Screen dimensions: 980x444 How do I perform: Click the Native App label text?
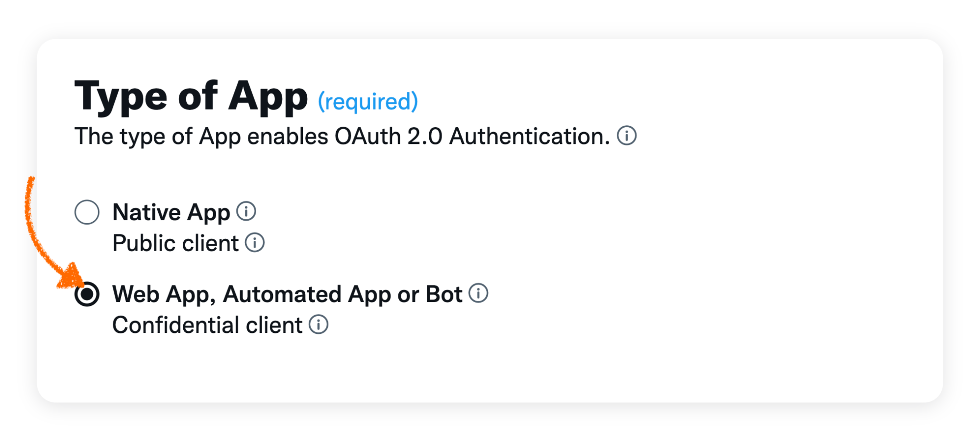pos(171,212)
